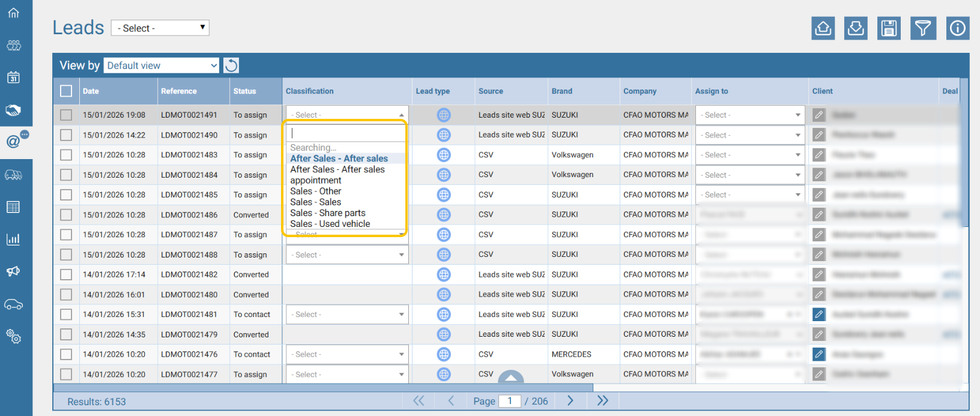Select Sales - Share parts option

pyautogui.click(x=346, y=213)
